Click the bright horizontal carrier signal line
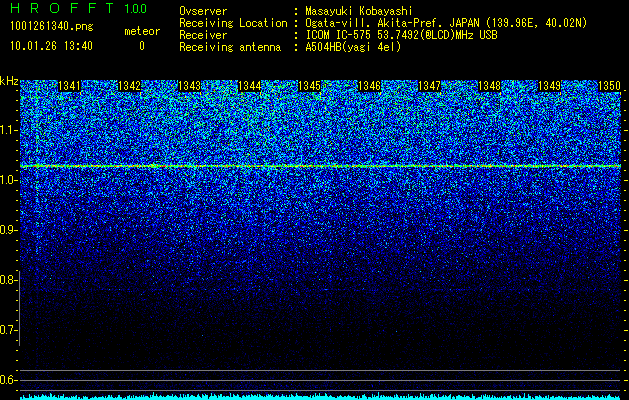Image resolution: width=629 pixels, height=400 pixels. (x=321, y=166)
